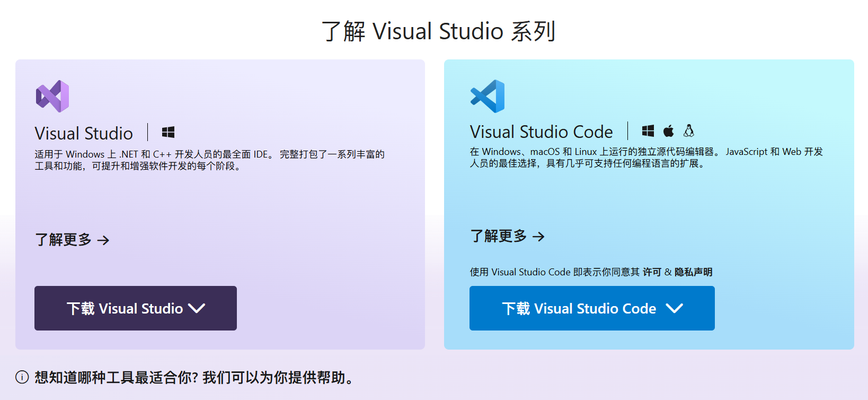This screenshot has height=400, width=868.
Task: Click the 想知道哪种工具最适合你 help link
Action: pyautogui.click(x=194, y=377)
